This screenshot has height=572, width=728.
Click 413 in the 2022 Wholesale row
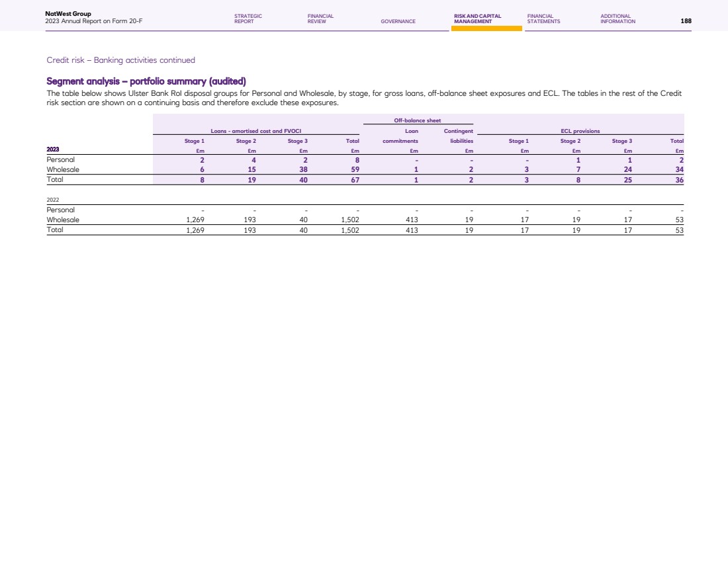tap(412, 220)
